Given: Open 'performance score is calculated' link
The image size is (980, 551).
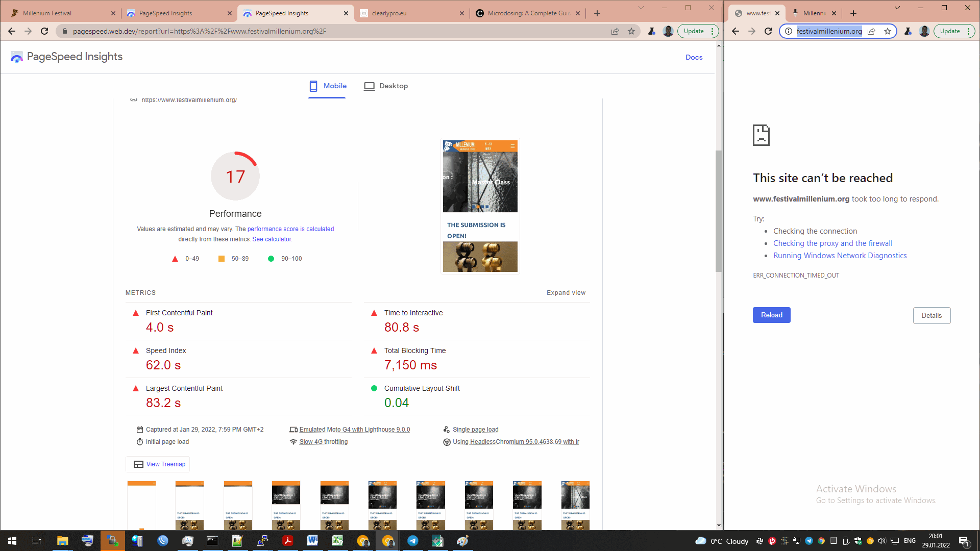Looking at the screenshot, I should (x=290, y=229).
